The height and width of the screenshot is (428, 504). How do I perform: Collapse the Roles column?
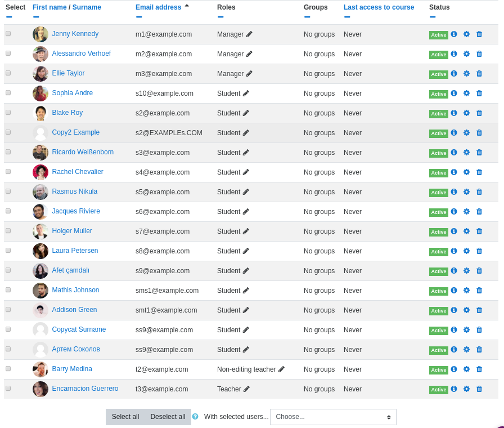click(x=220, y=17)
